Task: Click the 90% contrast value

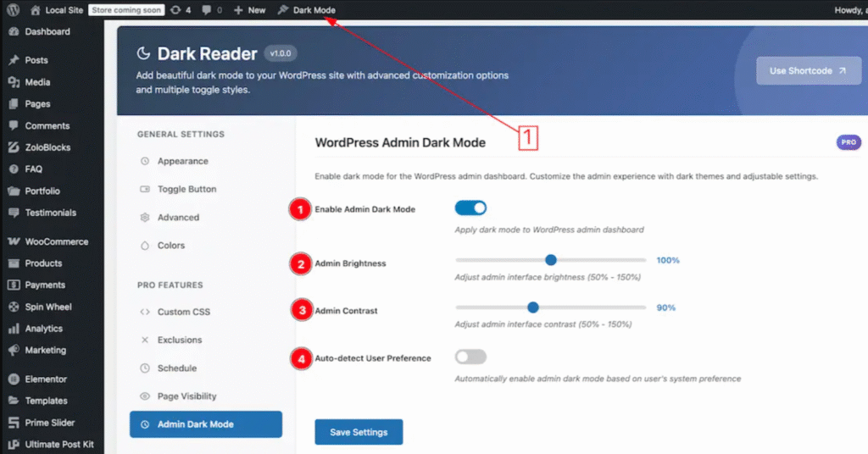Action: tap(666, 307)
